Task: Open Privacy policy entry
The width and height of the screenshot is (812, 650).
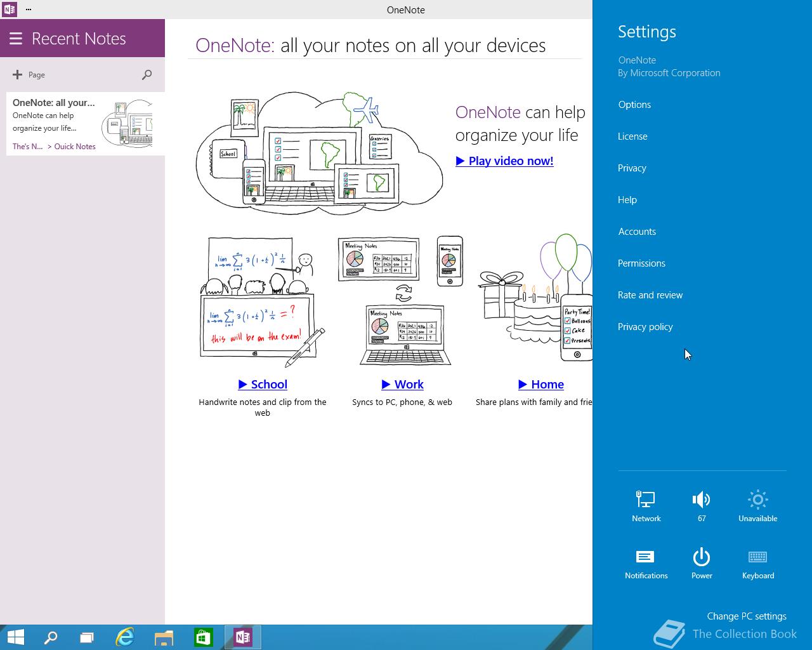Action: (645, 327)
